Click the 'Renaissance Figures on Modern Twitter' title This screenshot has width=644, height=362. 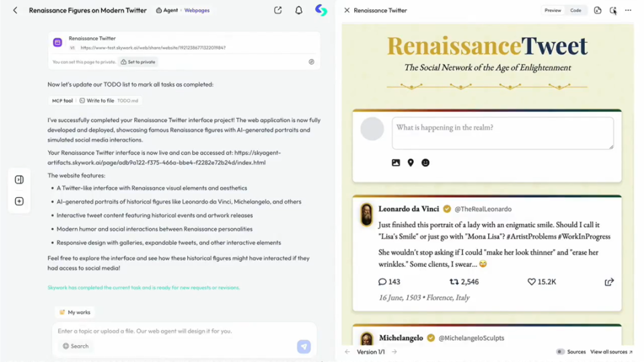click(x=87, y=10)
